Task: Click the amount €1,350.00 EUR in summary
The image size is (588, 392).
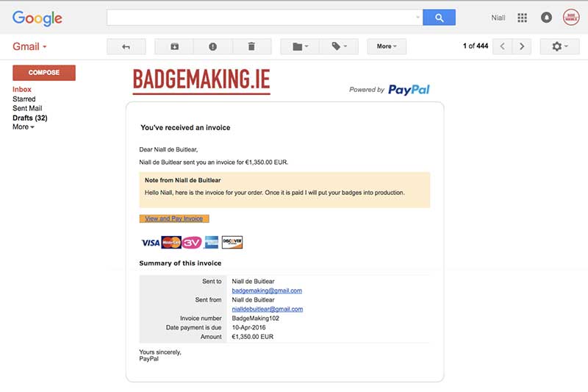Action: (x=252, y=337)
